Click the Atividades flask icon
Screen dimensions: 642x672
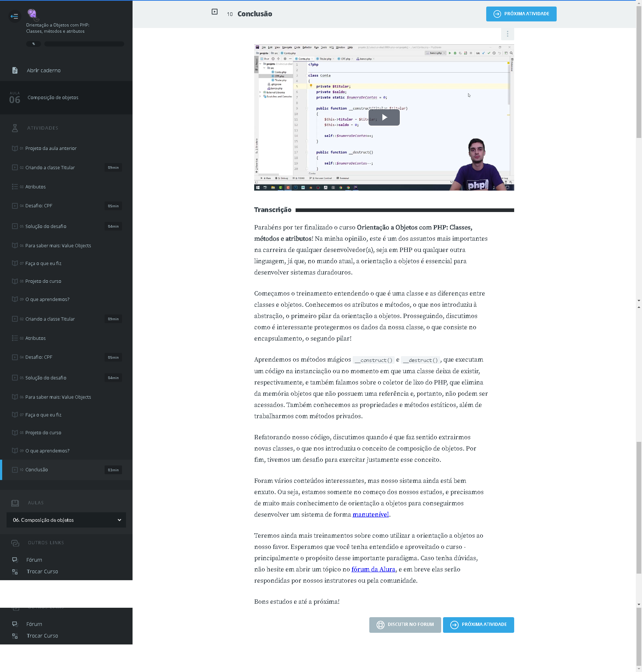15,128
